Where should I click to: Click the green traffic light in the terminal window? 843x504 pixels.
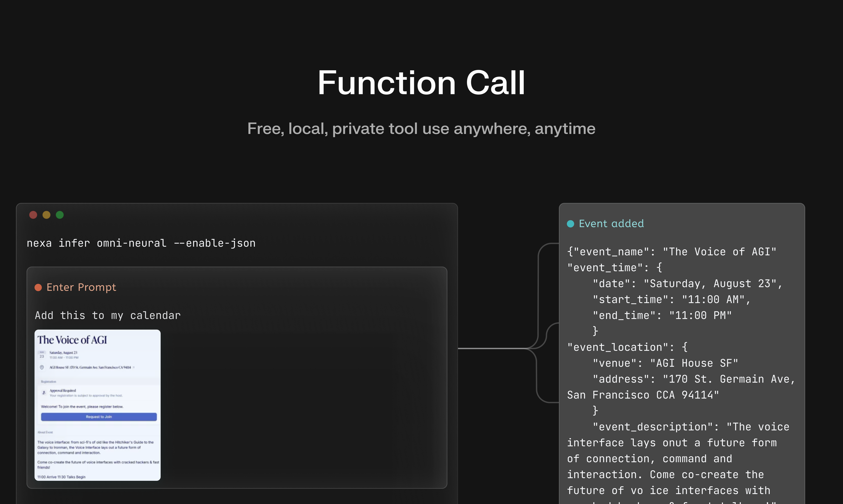(60, 215)
